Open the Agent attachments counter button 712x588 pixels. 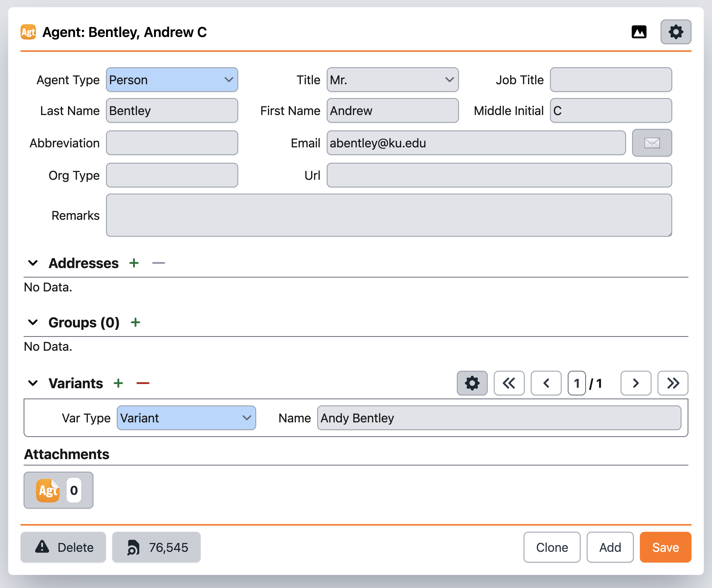coord(58,490)
